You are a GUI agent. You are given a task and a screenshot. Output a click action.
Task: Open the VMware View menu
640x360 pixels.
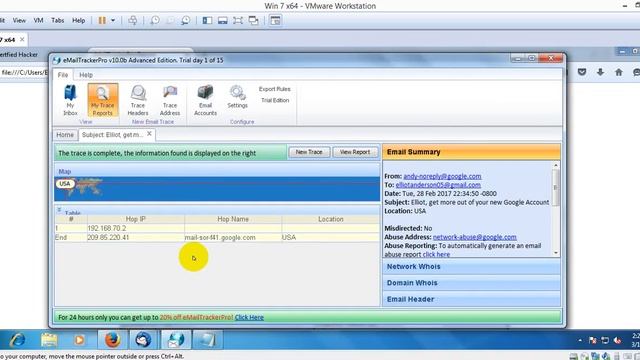tap(19, 20)
